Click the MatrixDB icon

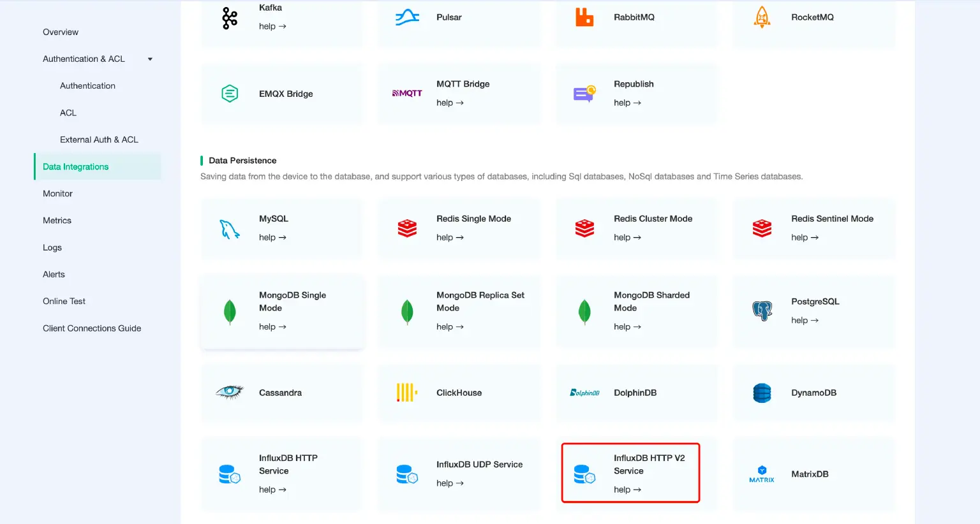[x=761, y=474]
